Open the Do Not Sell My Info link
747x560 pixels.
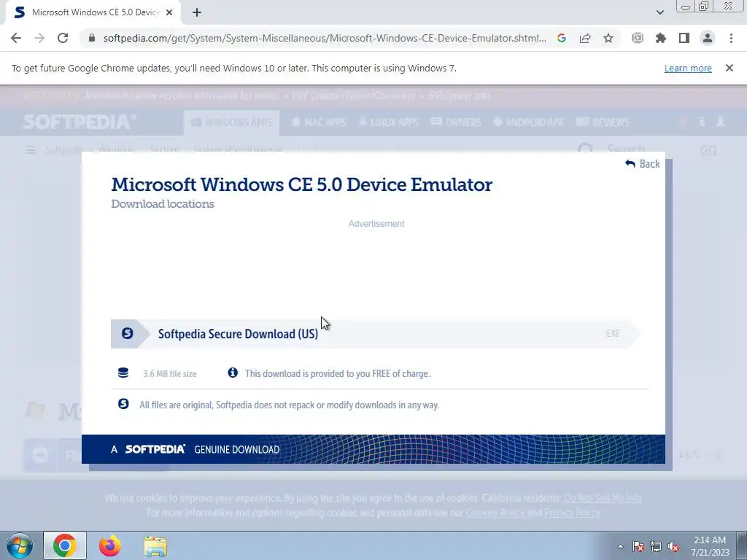(x=603, y=498)
